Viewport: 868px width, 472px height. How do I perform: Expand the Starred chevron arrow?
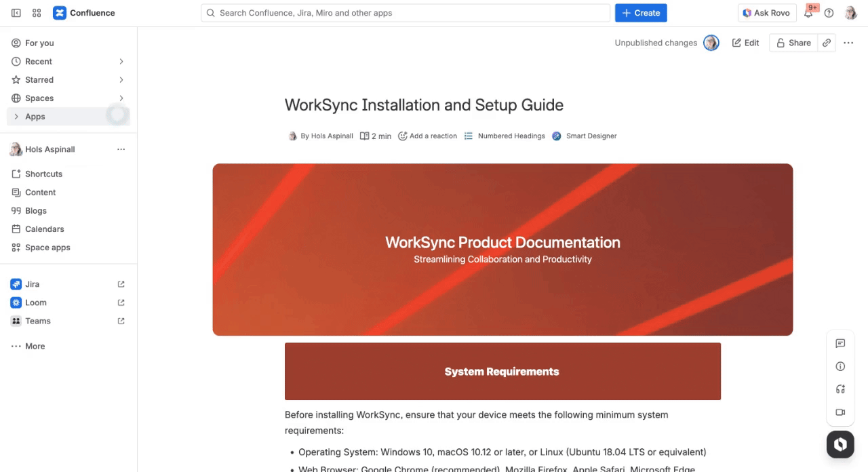coord(121,79)
